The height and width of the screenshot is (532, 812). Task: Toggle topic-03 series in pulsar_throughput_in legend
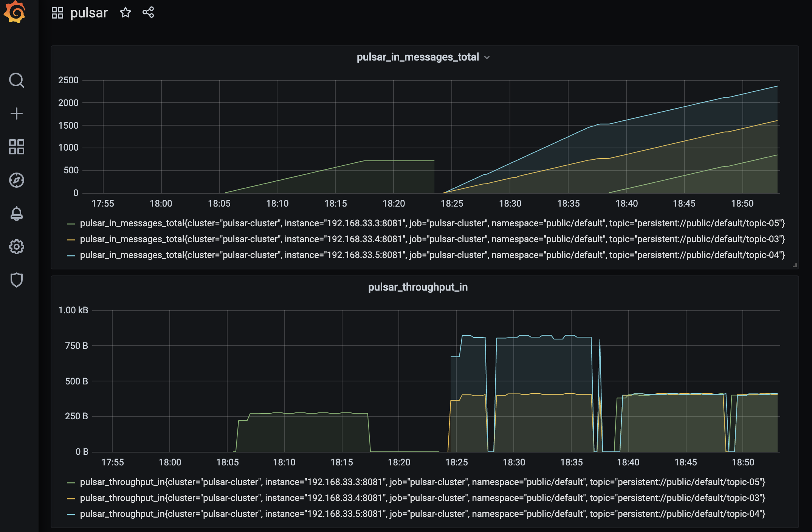[423, 498]
